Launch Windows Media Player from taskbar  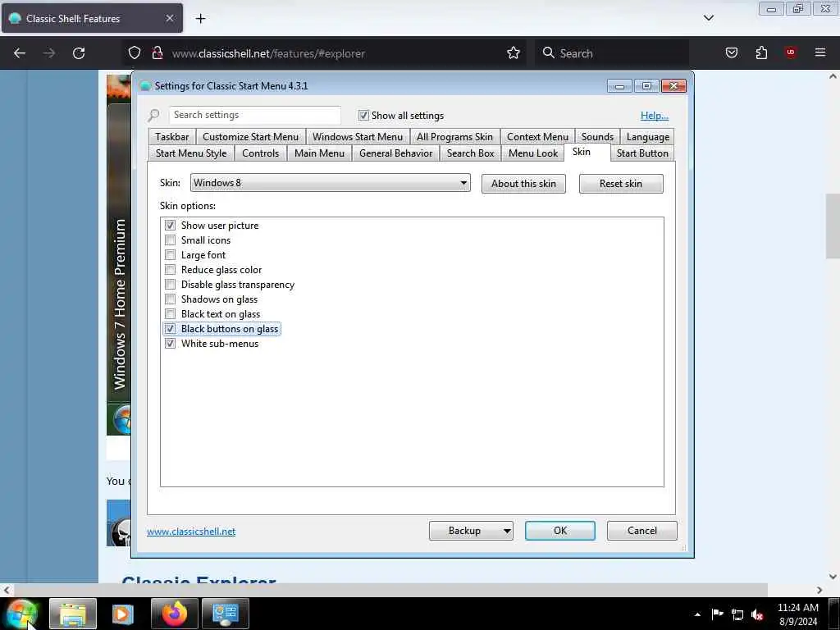[x=123, y=614]
